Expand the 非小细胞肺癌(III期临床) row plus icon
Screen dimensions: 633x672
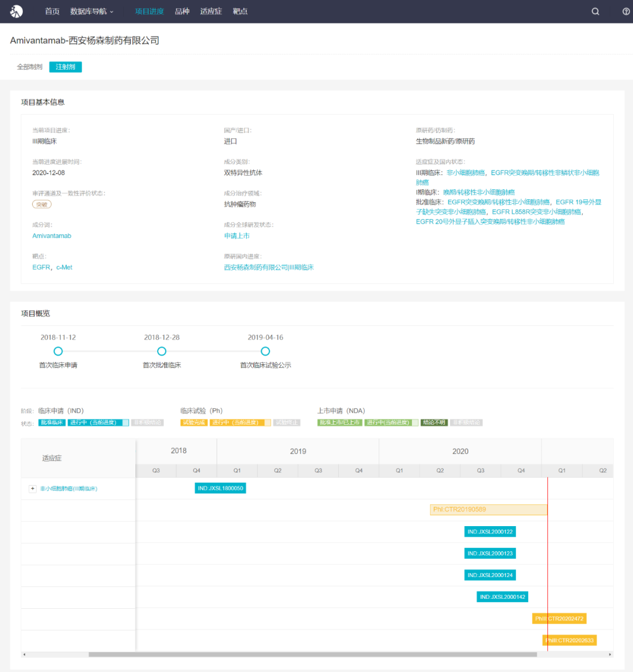click(33, 489)
